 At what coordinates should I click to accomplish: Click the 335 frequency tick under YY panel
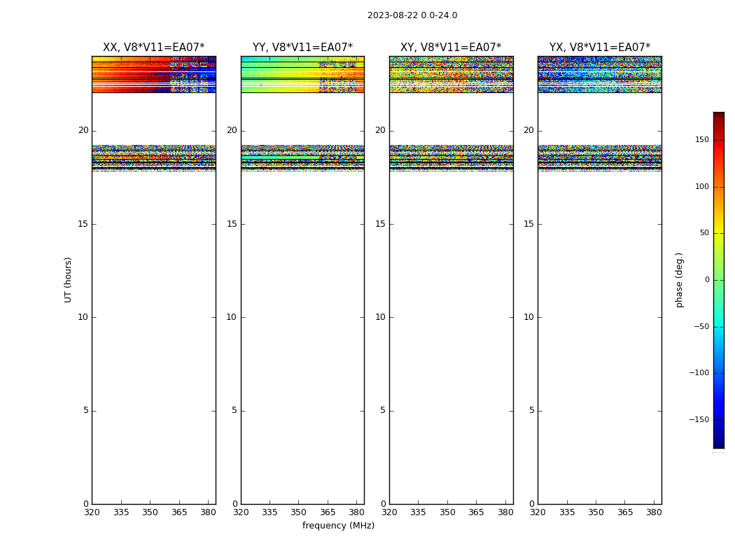(x=269, y=512)
